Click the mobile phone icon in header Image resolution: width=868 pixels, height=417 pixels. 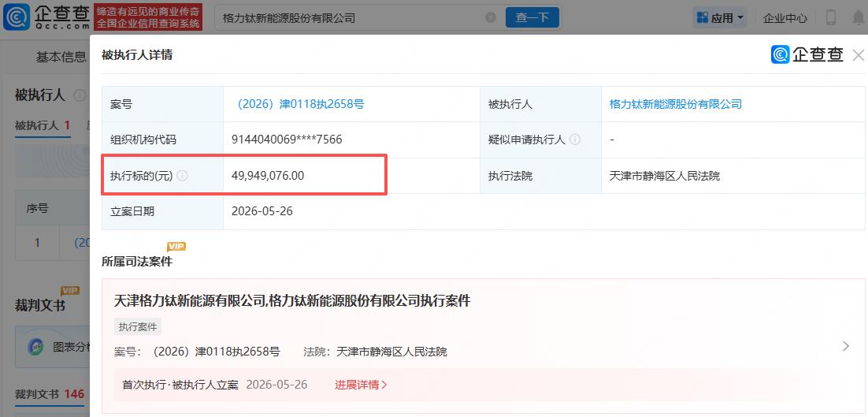tap(830, 17)
